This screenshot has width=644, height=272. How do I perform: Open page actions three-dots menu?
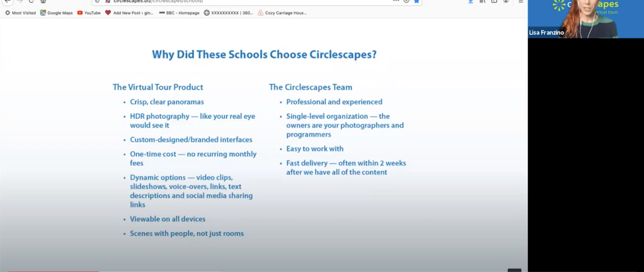point(396,1)
